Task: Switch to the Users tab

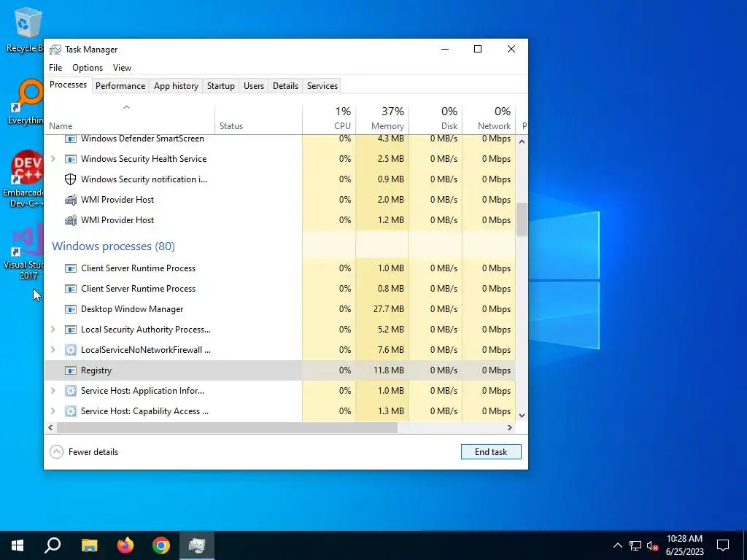Action: [253, 86]
